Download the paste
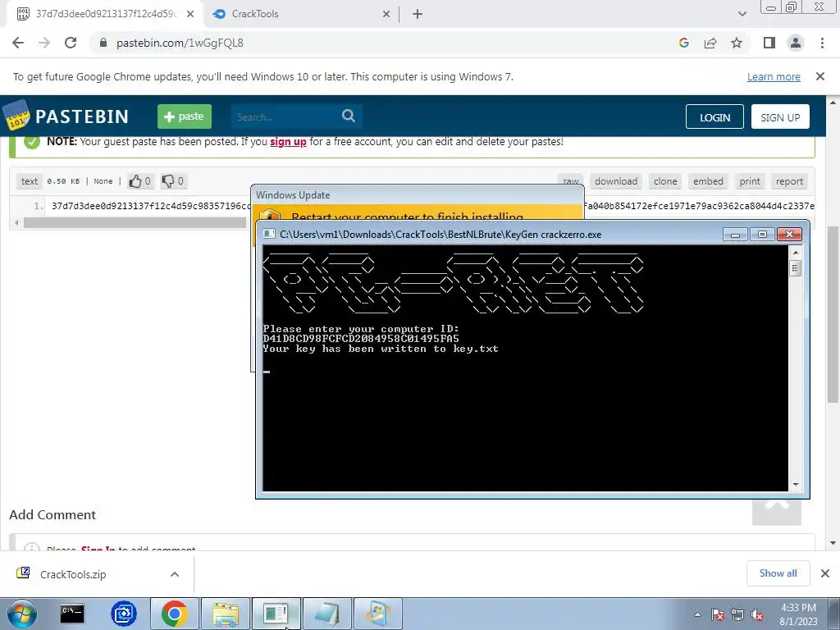 point(616,181)
